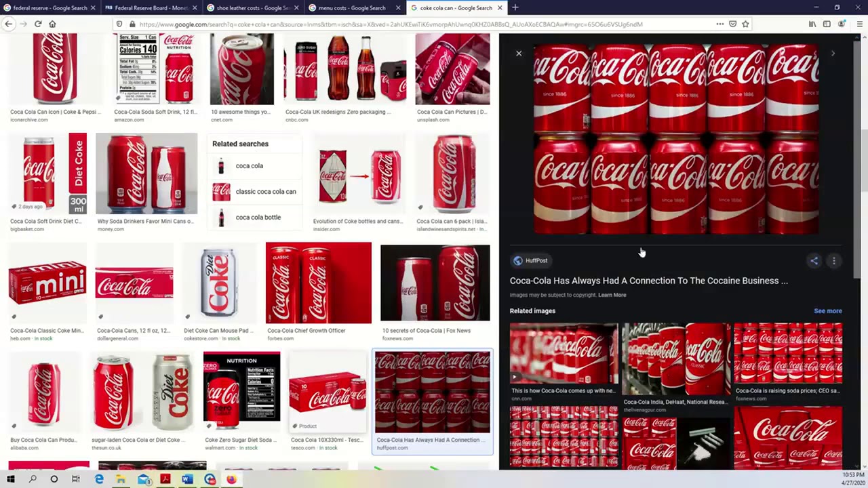This screenshot has height=488, width=868.
Task: Launch Microsoft Edge from taskbar
Action: [x=99, y=479]
